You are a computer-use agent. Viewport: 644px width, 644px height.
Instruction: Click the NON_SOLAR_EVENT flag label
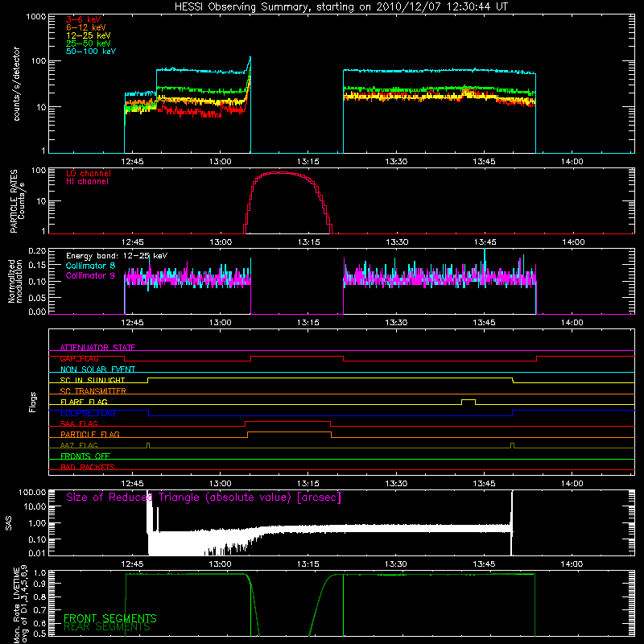click(97, 369)
